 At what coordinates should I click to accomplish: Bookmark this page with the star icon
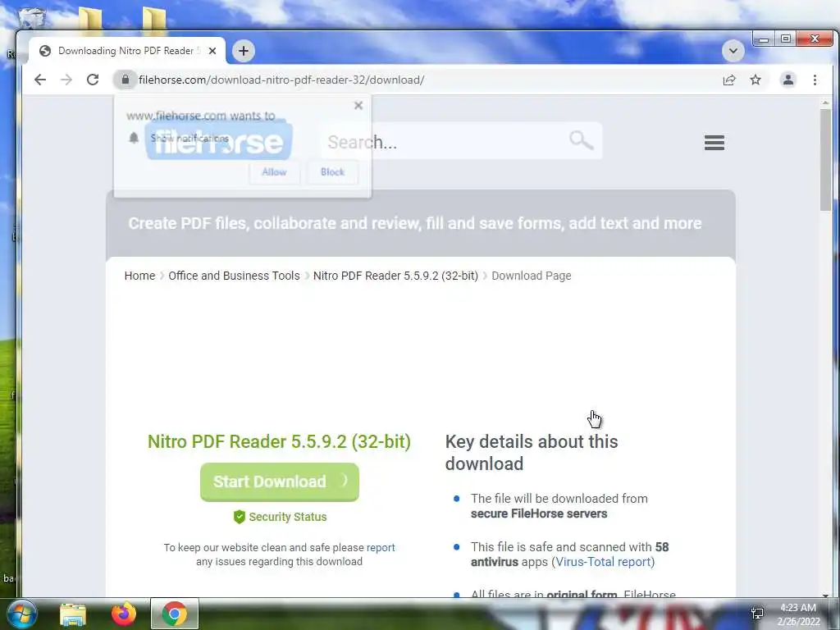[756, 80]
